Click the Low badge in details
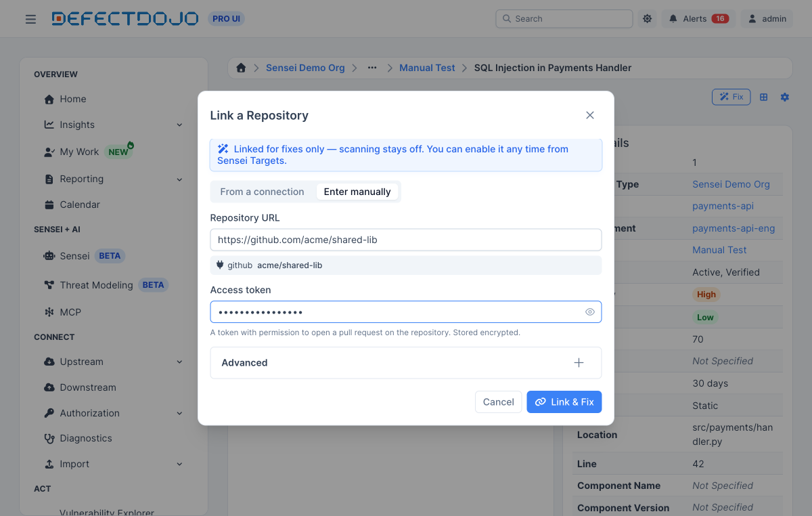 coord(705,317)
